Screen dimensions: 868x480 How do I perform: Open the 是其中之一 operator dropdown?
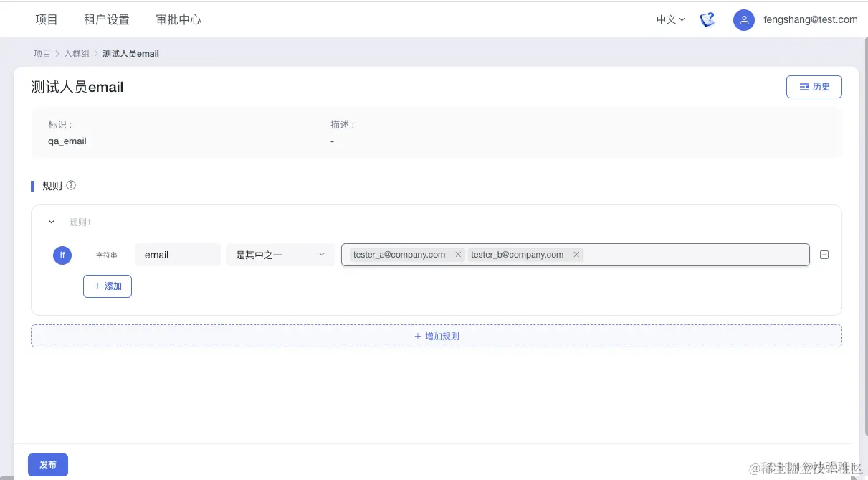(x=281, y=255)
